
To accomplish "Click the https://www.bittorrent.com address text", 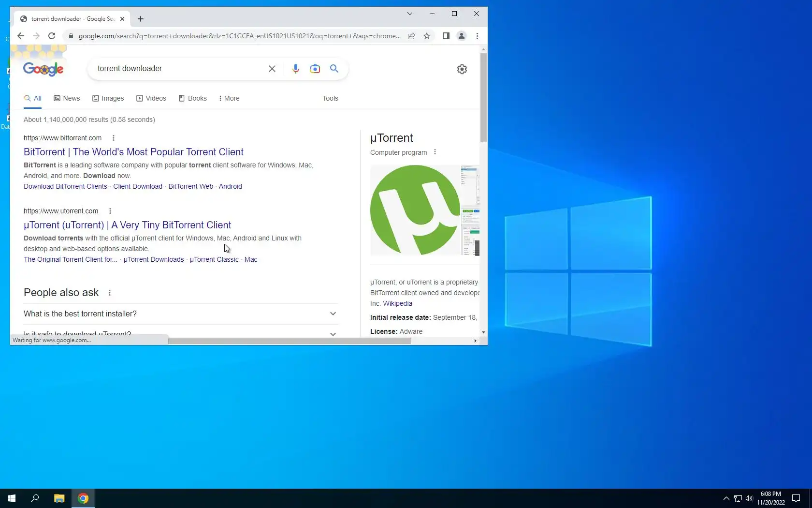I will coord(63,138).
